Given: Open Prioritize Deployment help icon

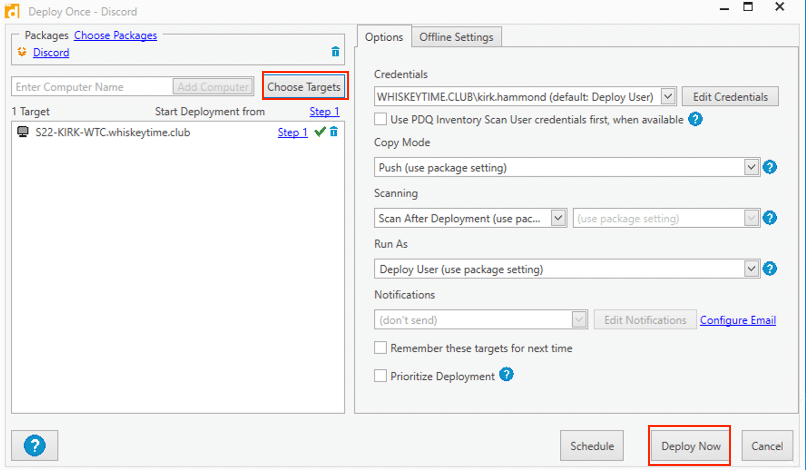Looking at the screenshot, I should [x=506, y=374].
